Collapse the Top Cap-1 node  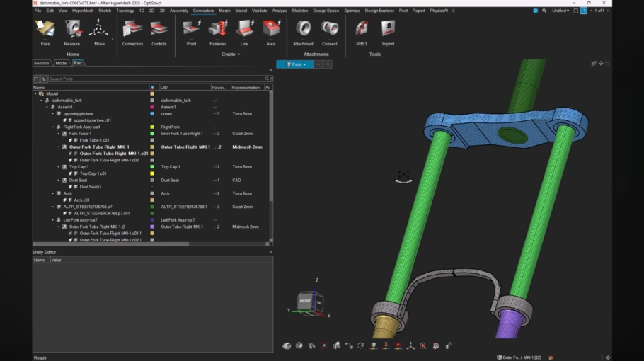tap(59, 167)
